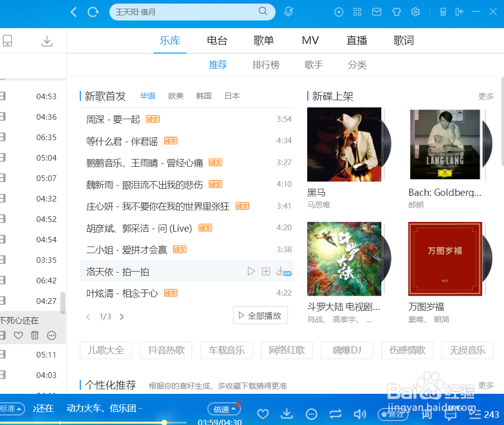
Task: Open the phone device tab in the left sidebar
Action: click(7, 41)
